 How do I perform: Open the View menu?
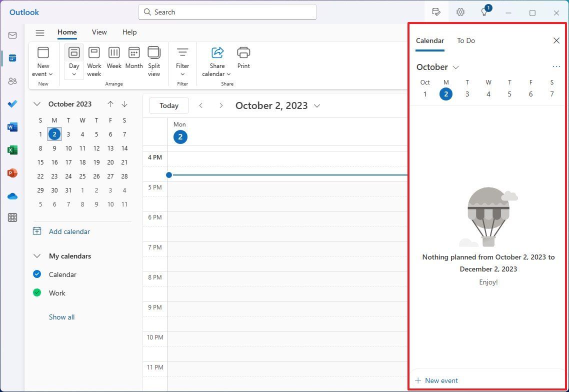pos(99,32)
